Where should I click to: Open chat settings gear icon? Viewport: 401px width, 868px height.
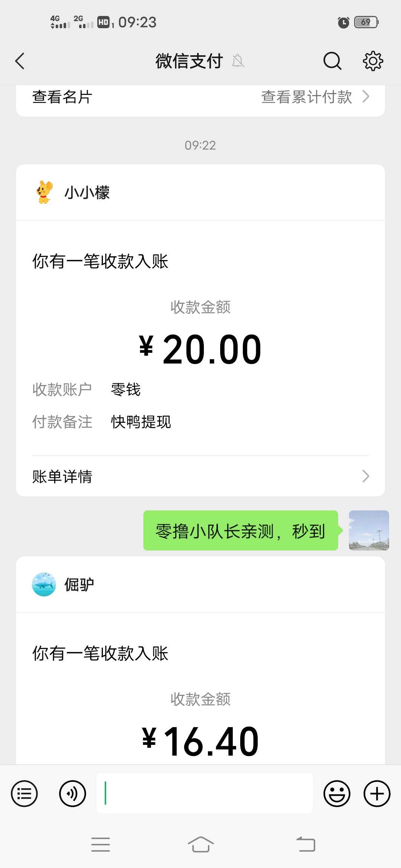[x=373, y=61]
